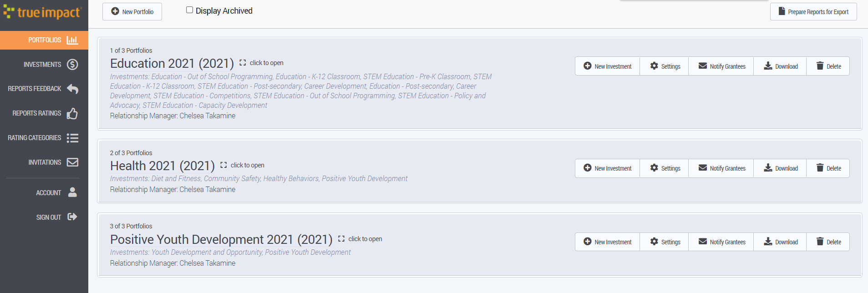The height and width of the screenshot is (293, 868).
Task: Expand Positive Youth Development 2021 portfolio
Action: pos(360,239)
